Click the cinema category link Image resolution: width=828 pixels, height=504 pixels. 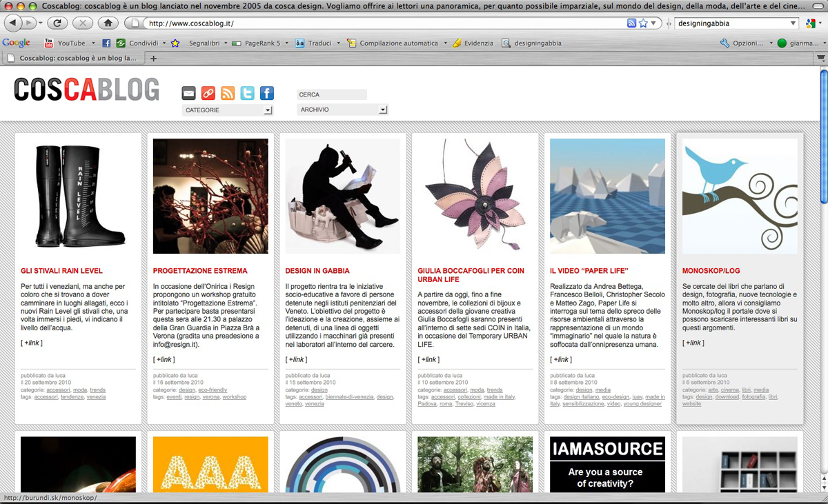[729, 390]
